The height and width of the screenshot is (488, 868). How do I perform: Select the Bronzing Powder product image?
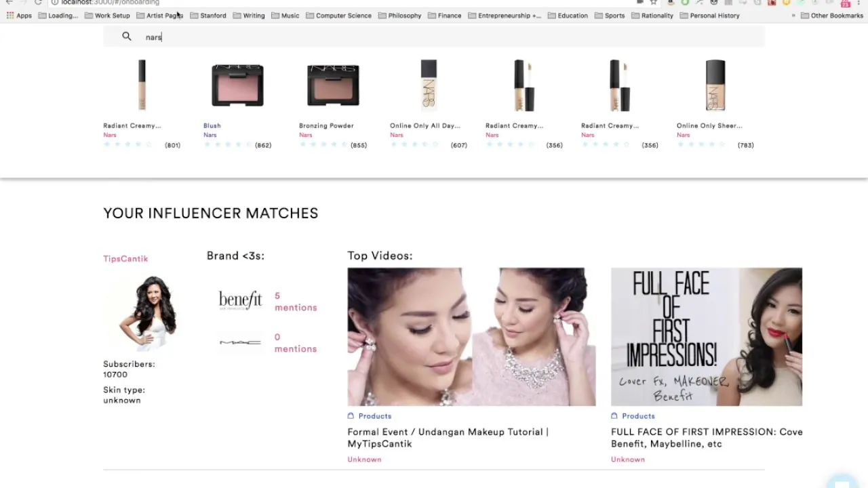coord(333,85)
